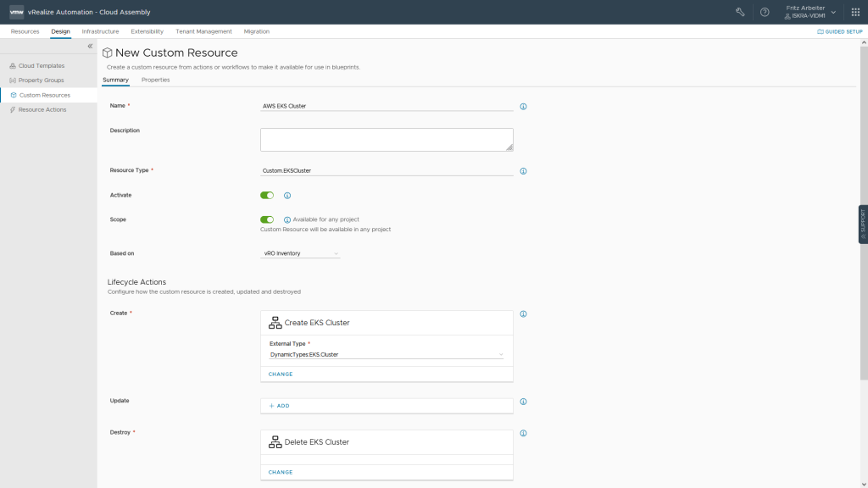The width and height of the screenshot is (868, 488).
Task: Open the Fritz Arbeiter user menu
Action: (809, 12)
